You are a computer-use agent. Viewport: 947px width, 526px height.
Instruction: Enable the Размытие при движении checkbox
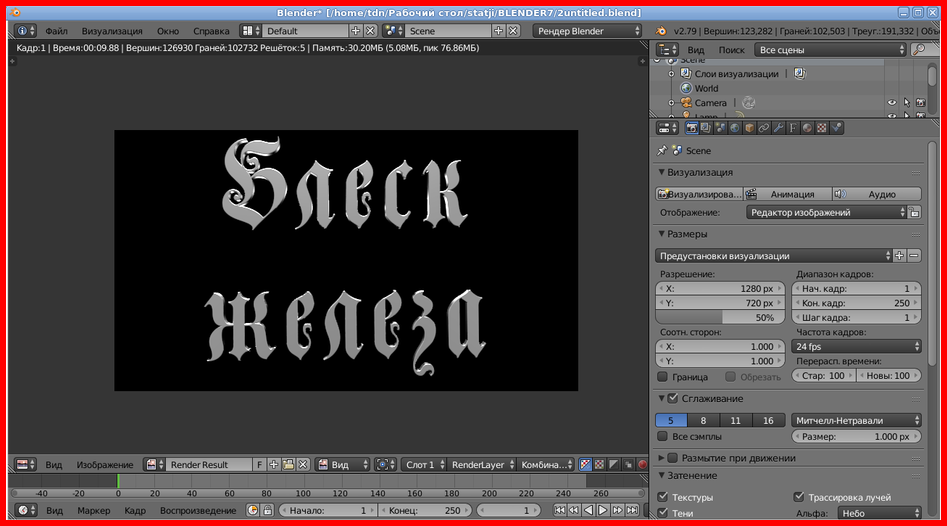[673, 458]
